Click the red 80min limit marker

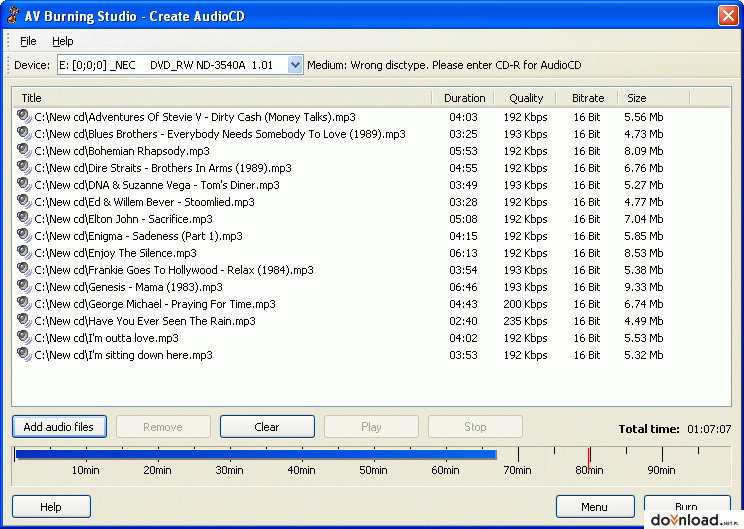(589, 459)
